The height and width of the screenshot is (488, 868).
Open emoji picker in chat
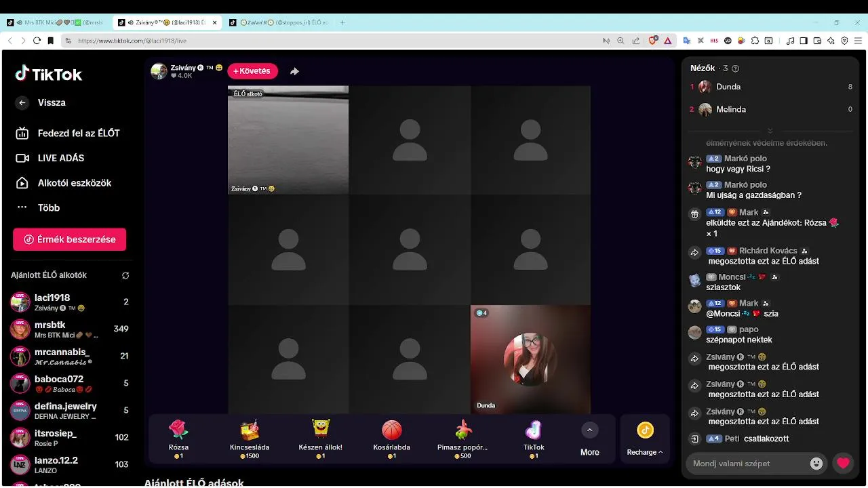point(816,464)
